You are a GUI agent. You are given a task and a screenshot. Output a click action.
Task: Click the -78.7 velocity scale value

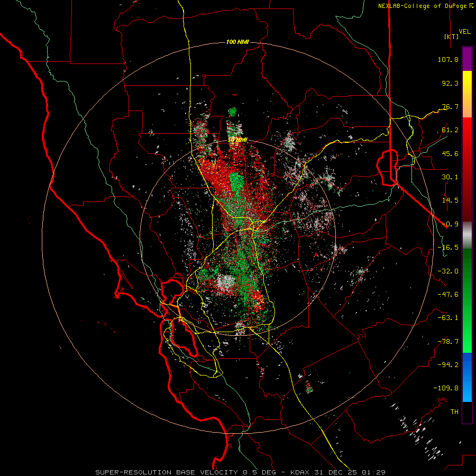(448, 342)
